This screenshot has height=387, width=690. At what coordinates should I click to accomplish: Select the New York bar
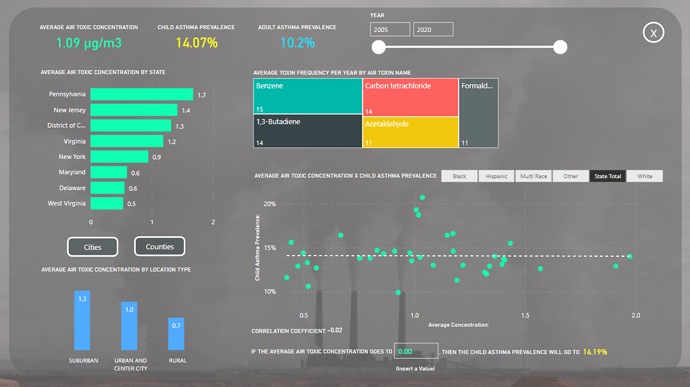point(119,156)
